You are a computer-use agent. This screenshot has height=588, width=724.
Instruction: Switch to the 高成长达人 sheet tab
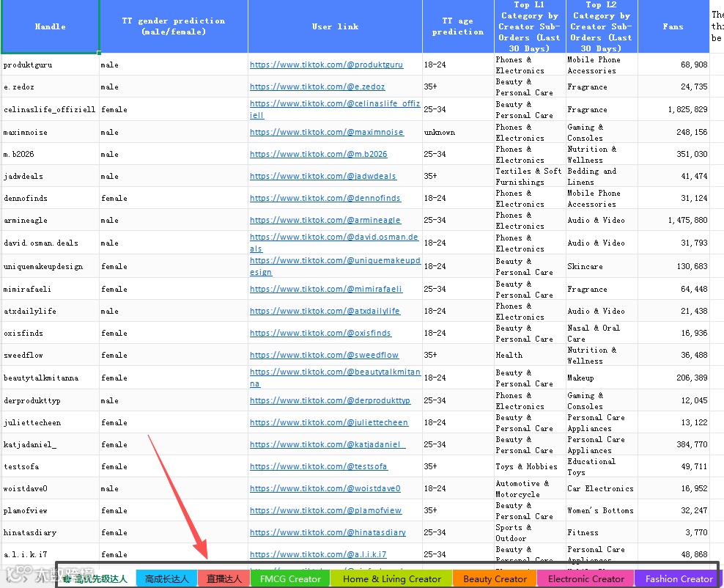(x=166, y=578)
